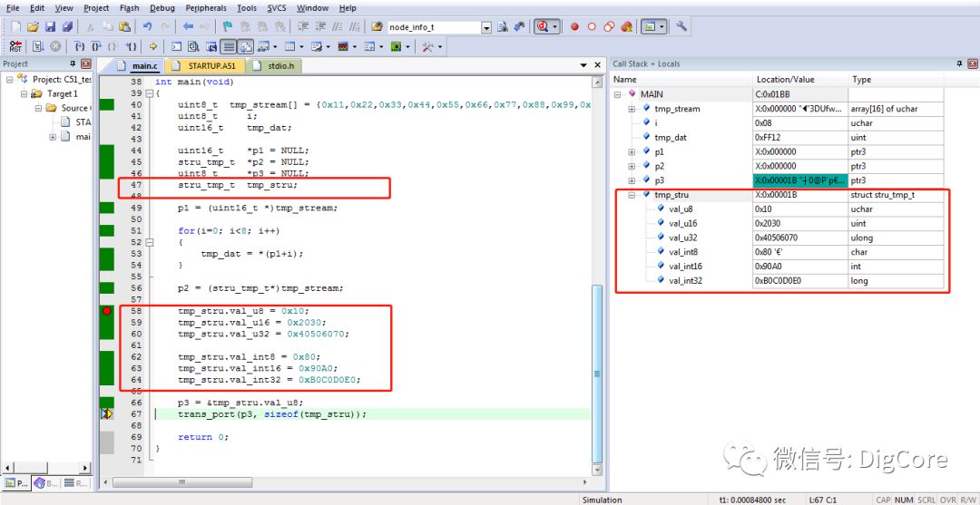Open the Registers tab in Project panel
Viewport: 980px width, 505px height.
click(x=76, y=483)
